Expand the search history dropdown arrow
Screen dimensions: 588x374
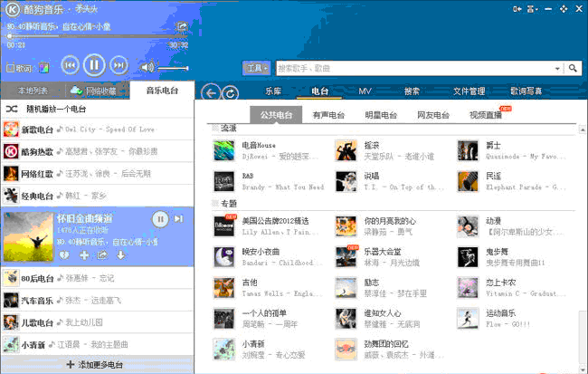click(557, 68)
